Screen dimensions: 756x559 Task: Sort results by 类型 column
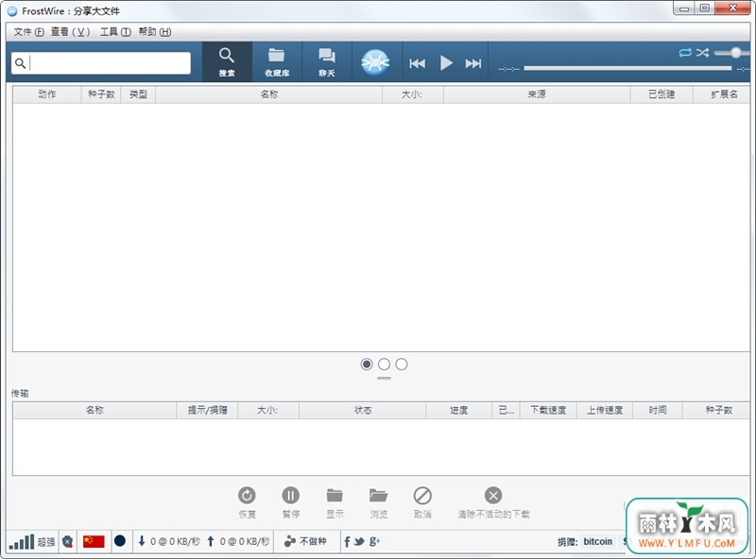tap(138, 94)
